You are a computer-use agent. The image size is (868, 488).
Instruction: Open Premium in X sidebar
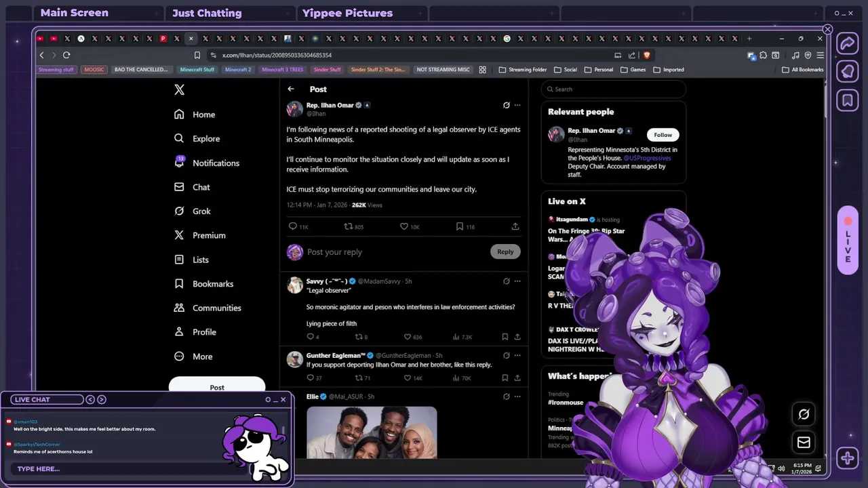click(199, 235)
